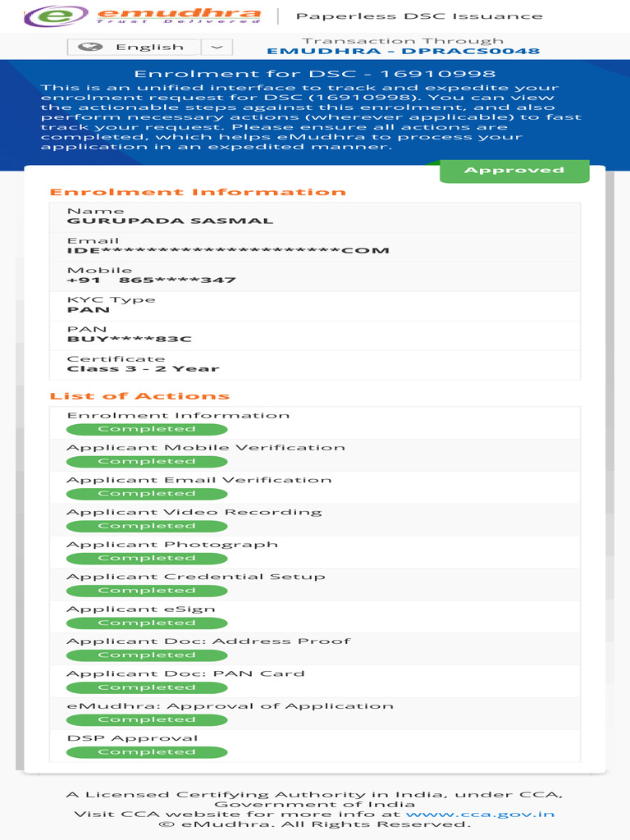Click the green Approved status badge
The width and height of the screenshot is (630, 840).
tap(514, 171)
